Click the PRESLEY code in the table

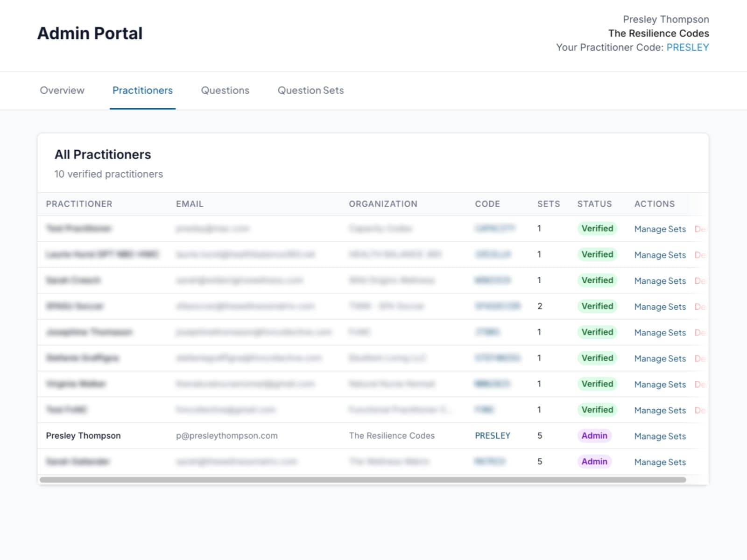[x=493, y=436]
